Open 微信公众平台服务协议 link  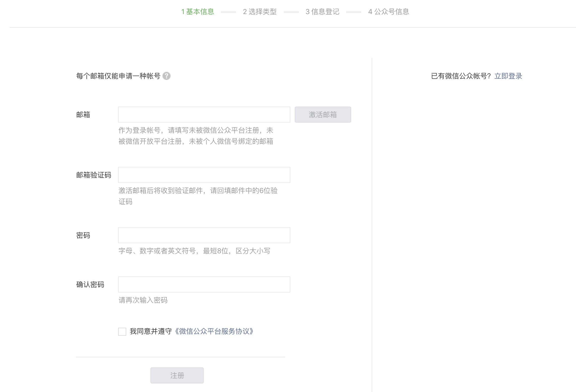(214, 331)
